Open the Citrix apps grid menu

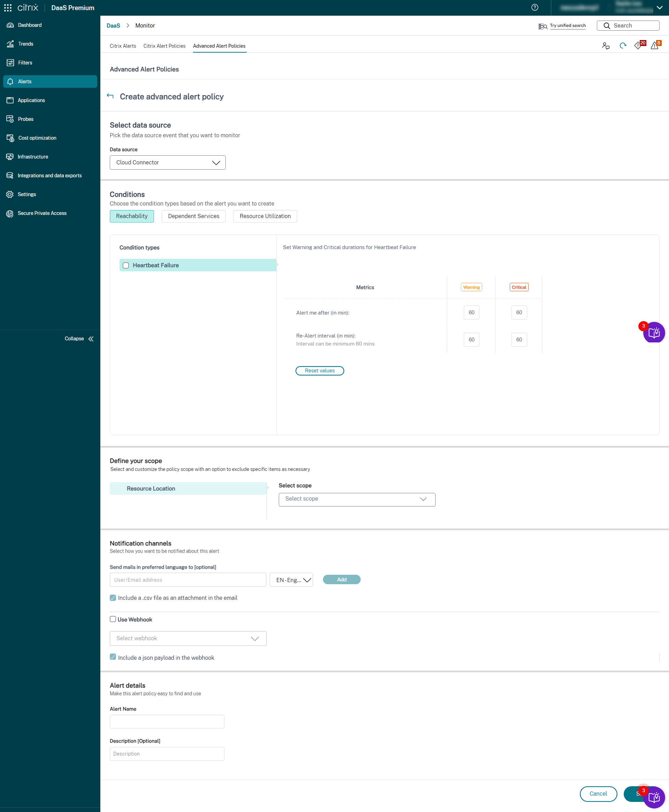(x=8, y=8)
